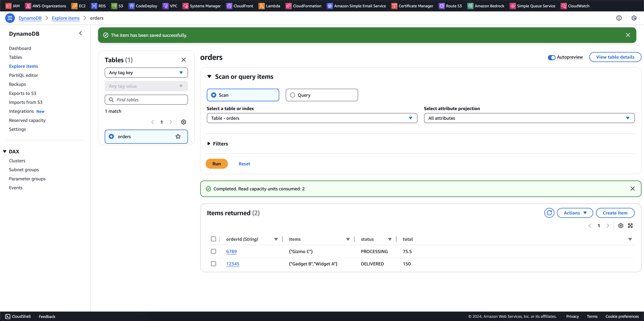Open Tables in the sidebar
Screen dimensions: 644x321
click(16, 57)
